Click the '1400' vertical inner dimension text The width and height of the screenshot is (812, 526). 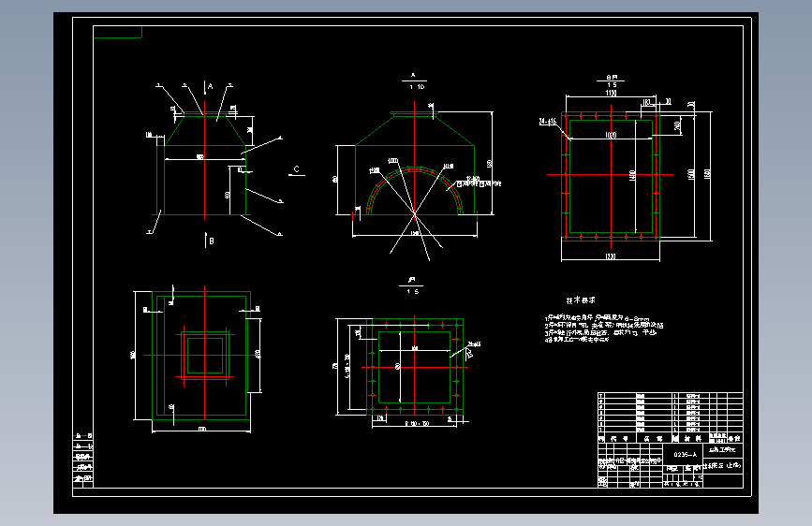[x=632, y=175]
